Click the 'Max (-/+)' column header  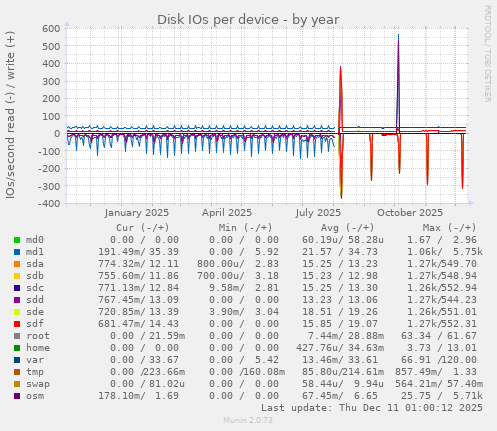coord(450,228)
